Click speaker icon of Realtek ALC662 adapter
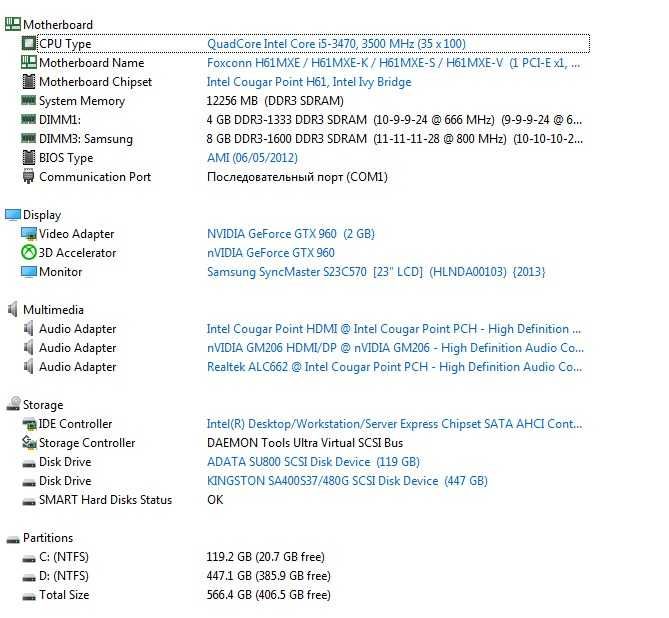This screenshot has width=669, height=618. [x=29, y=366]
